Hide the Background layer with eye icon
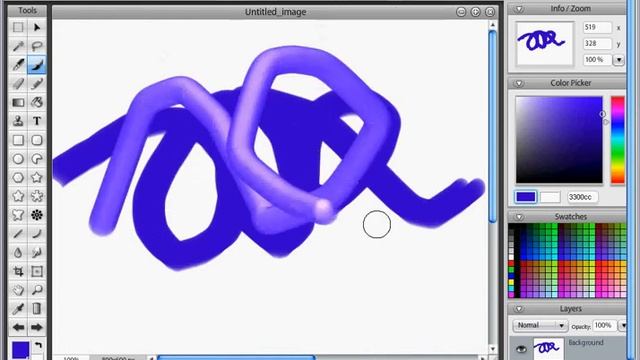640x360 pixels. [521, 349]
